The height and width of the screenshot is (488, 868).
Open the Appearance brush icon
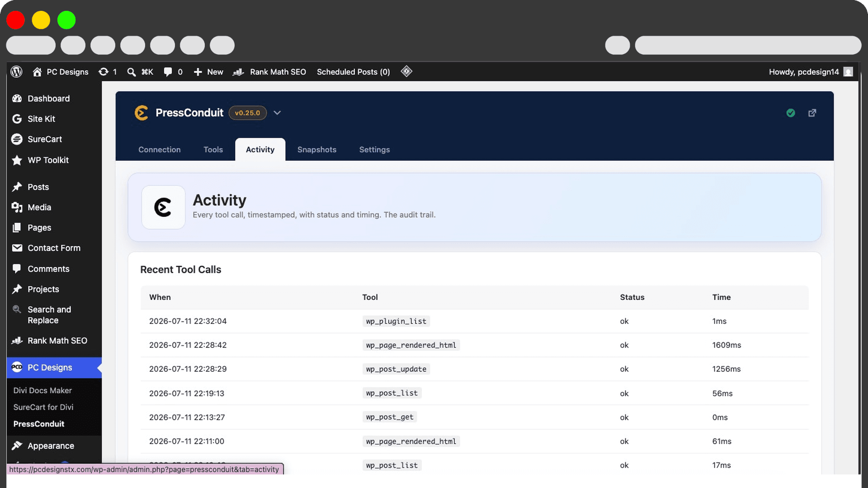point(17,446)
